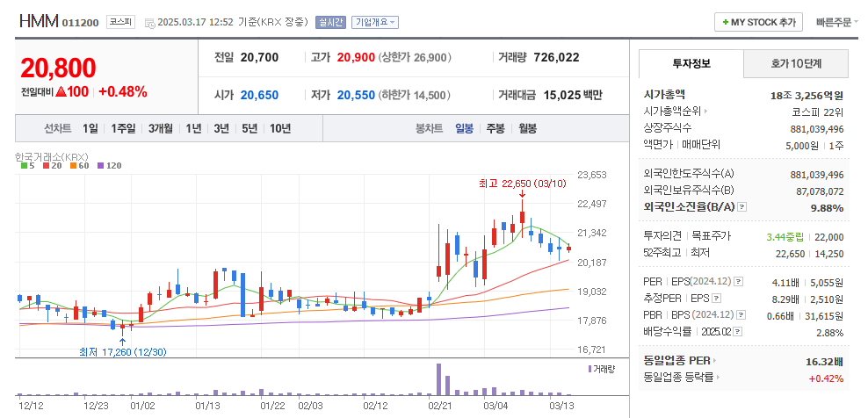Click the 고가 20,900 value

pos(356,58)
